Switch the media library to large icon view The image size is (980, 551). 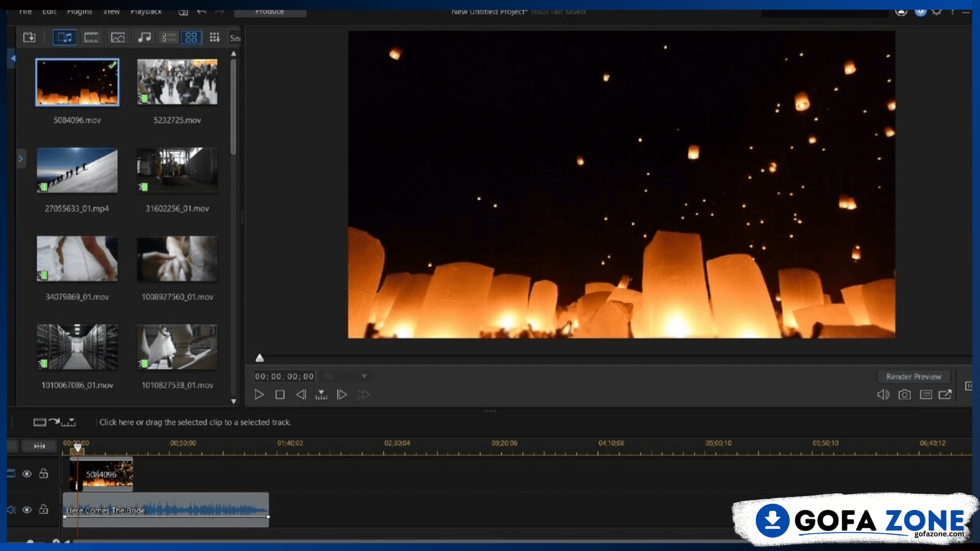pos(191,37)
